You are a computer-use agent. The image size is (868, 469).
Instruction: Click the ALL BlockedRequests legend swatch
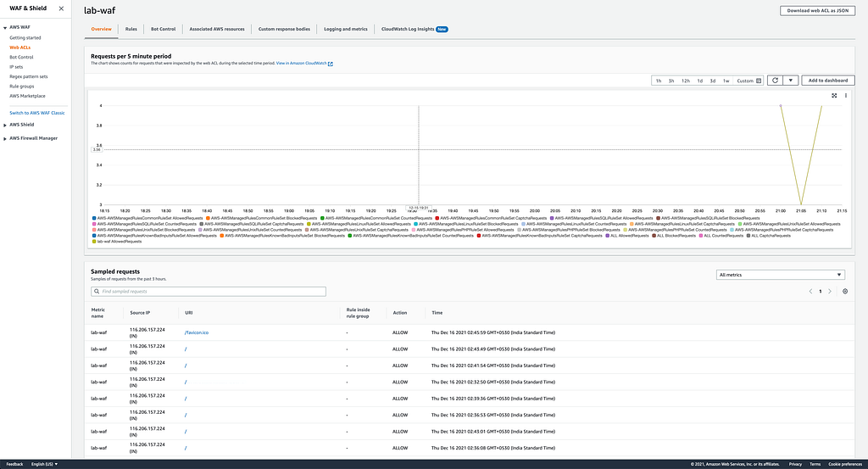coord(654,236)
